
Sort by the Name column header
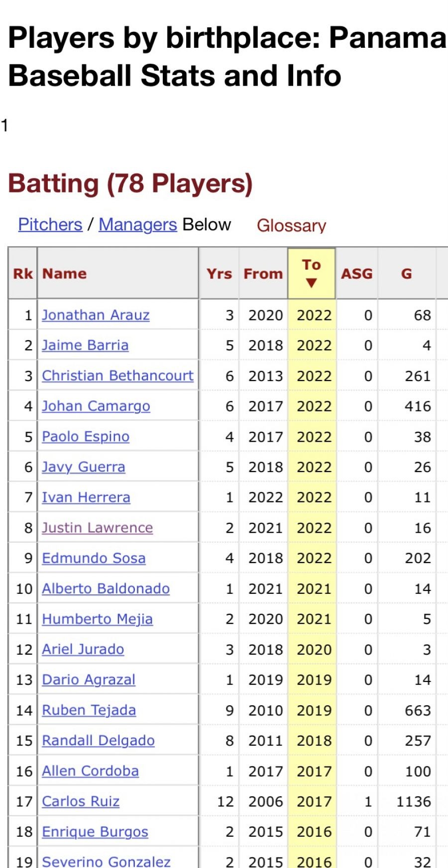[65, 274]
